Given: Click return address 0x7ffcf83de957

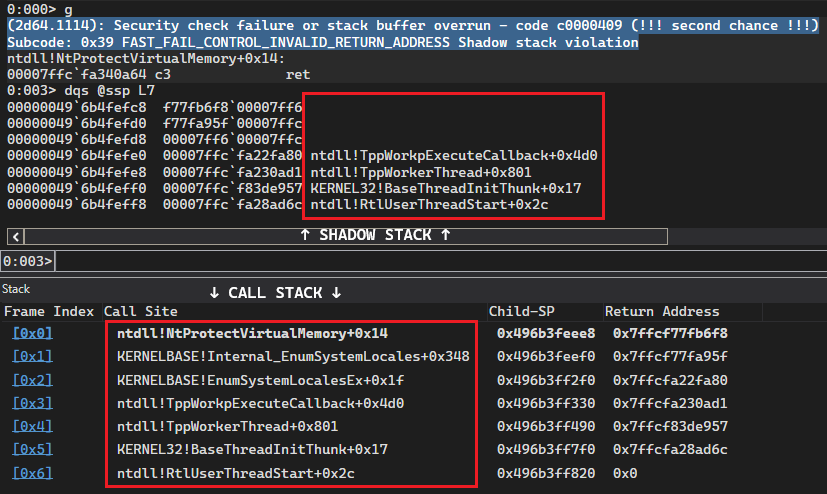Looking at the screenshot, I should pyautogui.click(x=670, y=426).
